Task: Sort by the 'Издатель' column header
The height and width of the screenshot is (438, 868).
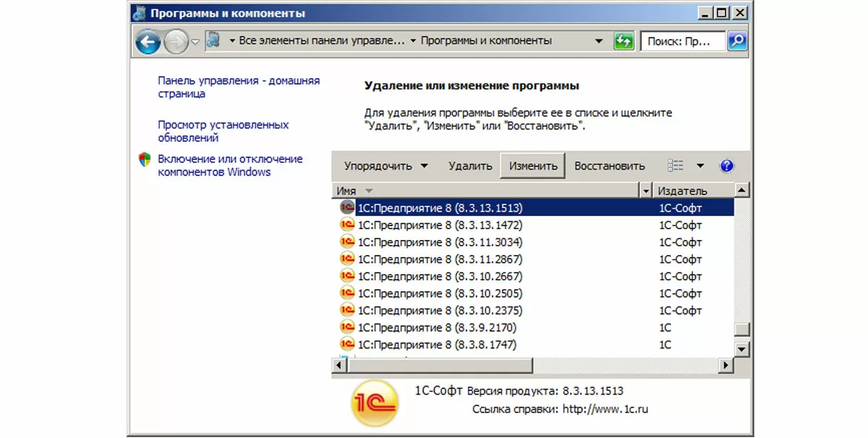Action: 694,191
